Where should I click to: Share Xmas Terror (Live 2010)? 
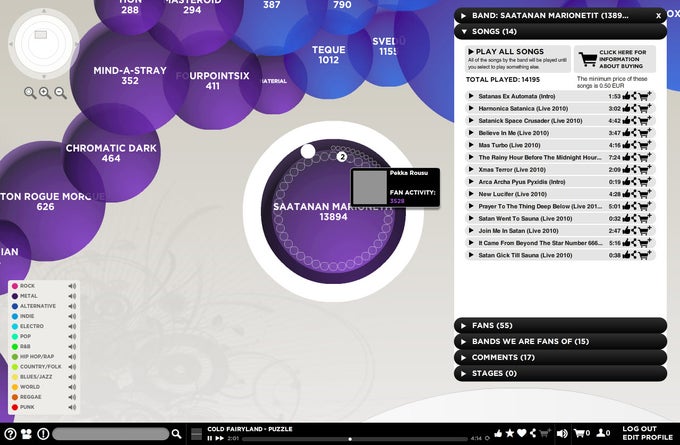pos(634,170)
